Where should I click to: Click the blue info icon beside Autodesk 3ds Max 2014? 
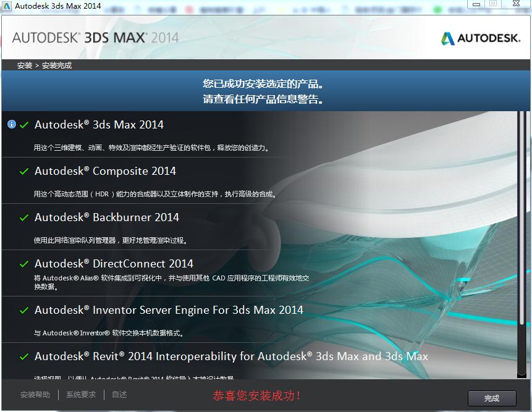pos(11,124)
